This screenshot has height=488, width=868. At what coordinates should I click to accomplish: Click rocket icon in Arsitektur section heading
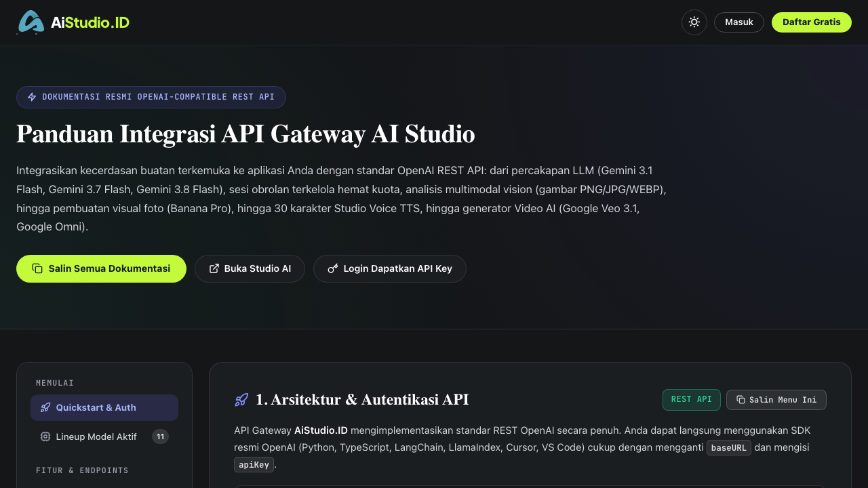[x=241, y=400]
